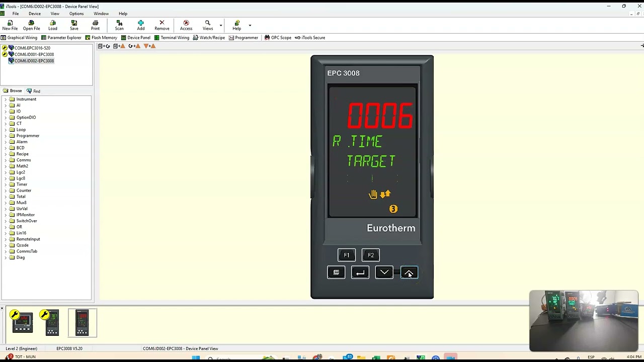Expand the Diag folder
The width and height of the screenshot is (644, 362).
[5, 257]
